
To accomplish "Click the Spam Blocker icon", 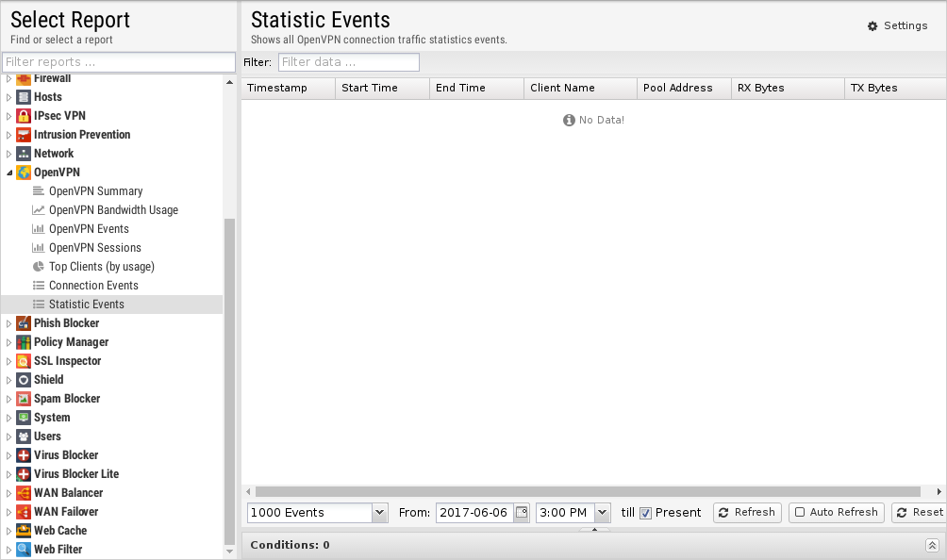I will [24, 398].
